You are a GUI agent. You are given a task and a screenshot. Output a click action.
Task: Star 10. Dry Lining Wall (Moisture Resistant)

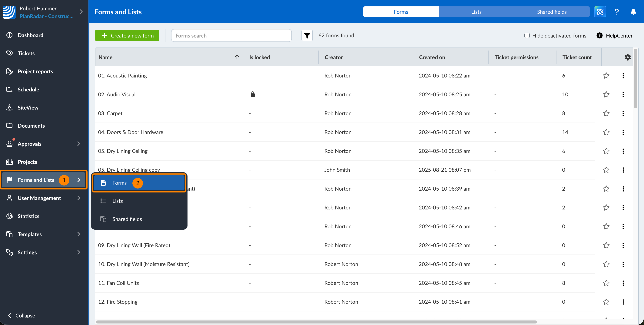pos(606,264)
